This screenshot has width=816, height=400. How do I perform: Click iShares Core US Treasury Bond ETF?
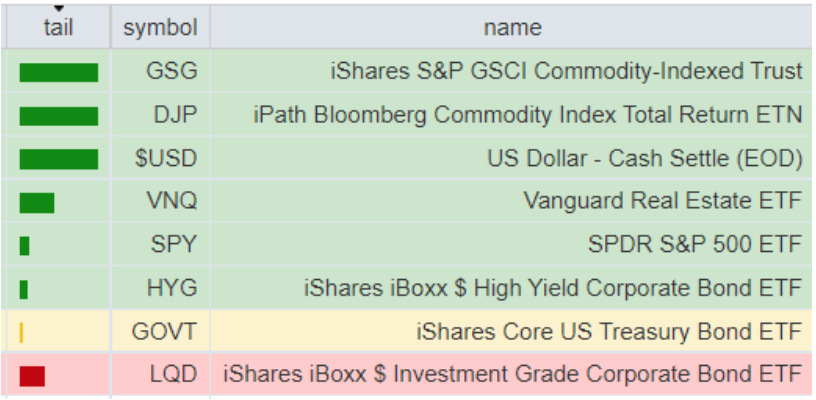tap(609, 331)
